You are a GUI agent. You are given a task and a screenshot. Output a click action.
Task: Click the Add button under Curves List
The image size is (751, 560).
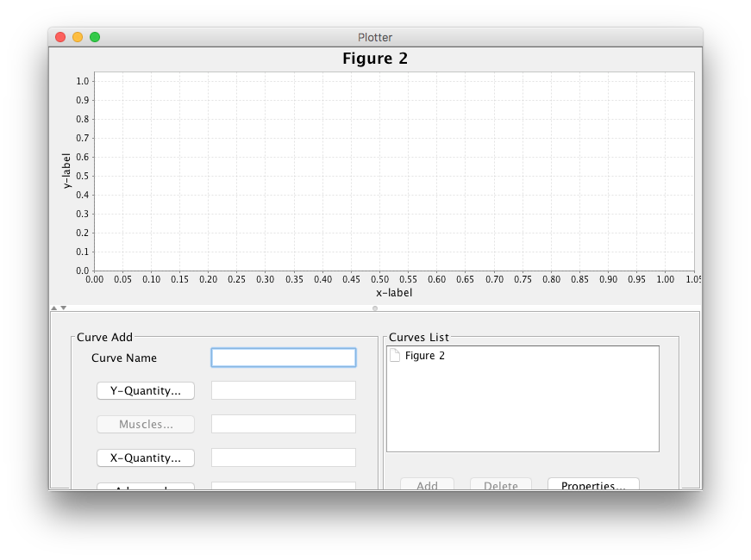[427, 484]
